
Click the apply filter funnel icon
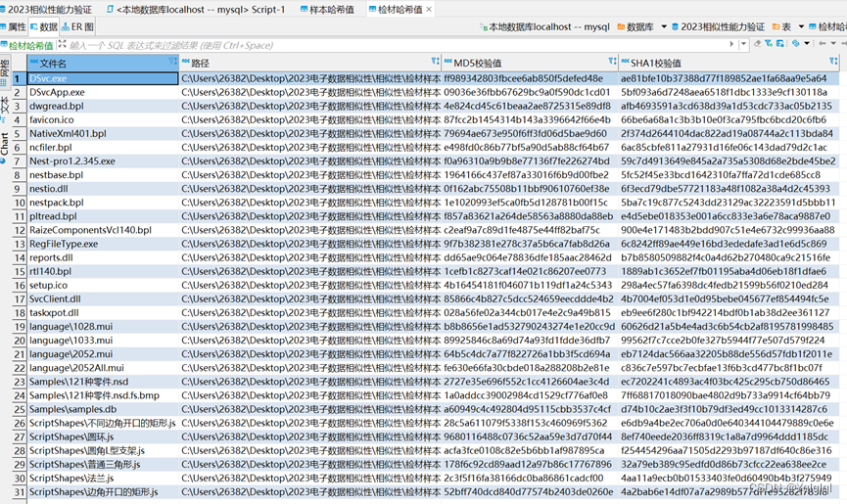tap(769, 44)
